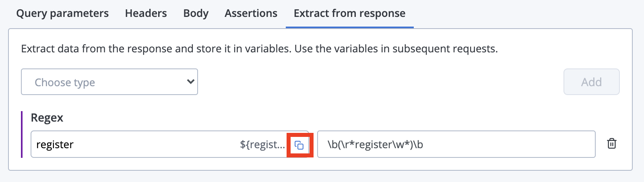Open the Headers tab
This screenshot has height=182, width=644.
point(146,13)
